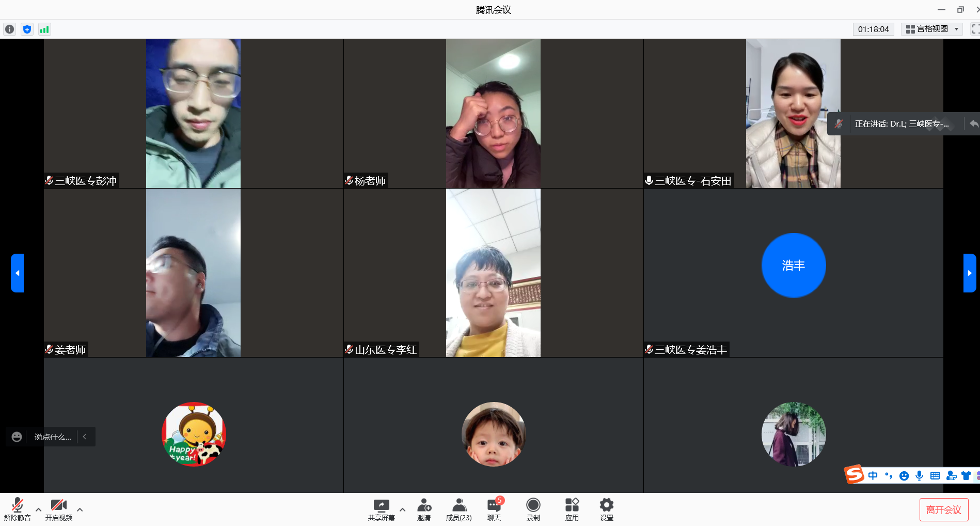Click the 浩丰 blue avatar
The height and width of the screenshot is (526, 980).
pyautogui.click(x=794, y=265)
